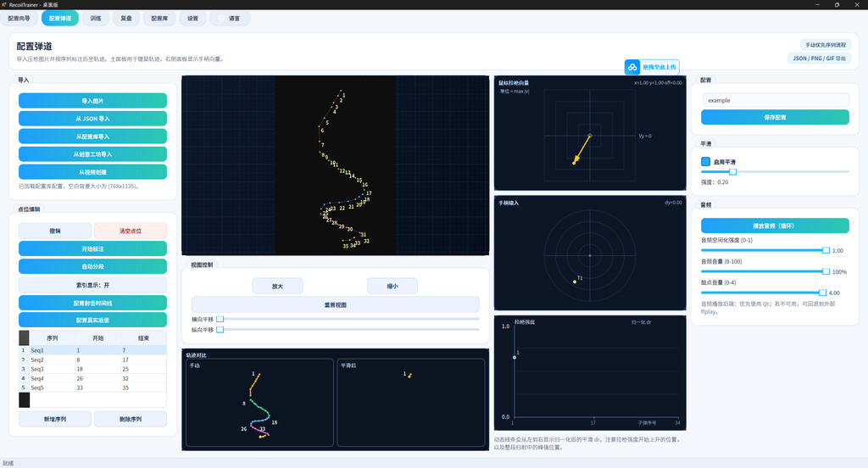This screenshot has width=868, height=468.
Task: Click the cloud upload icon 拖拽至此上传
Action: pos(632,67)
